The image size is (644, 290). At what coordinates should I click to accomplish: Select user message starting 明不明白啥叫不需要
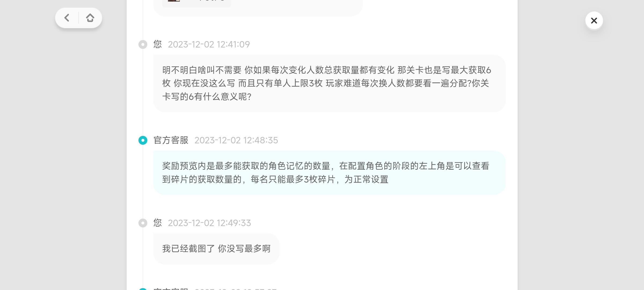[329, 84]
